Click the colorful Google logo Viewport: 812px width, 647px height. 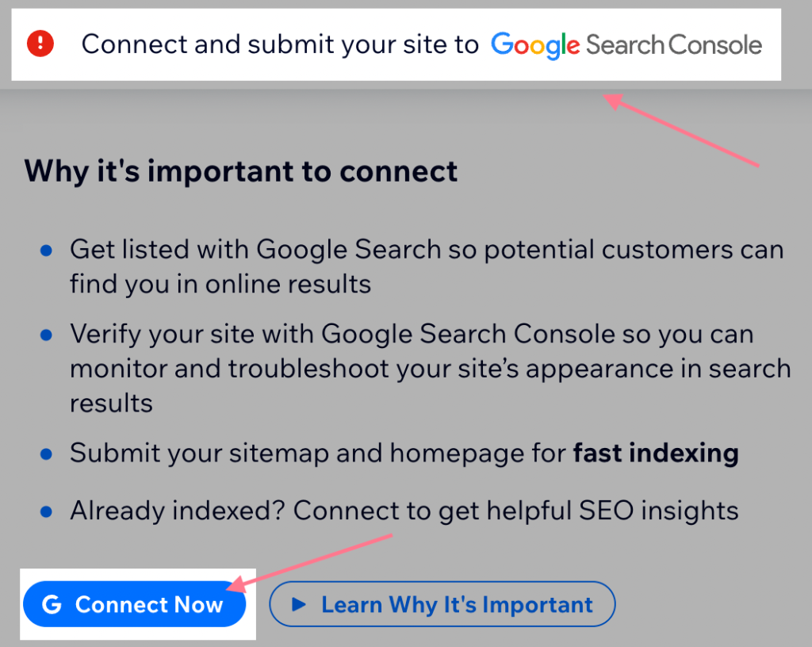(x=535, y=44)
